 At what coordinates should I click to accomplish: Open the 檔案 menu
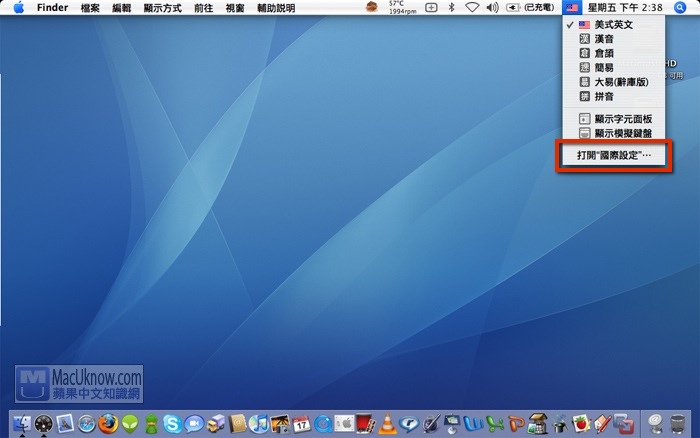90,8
